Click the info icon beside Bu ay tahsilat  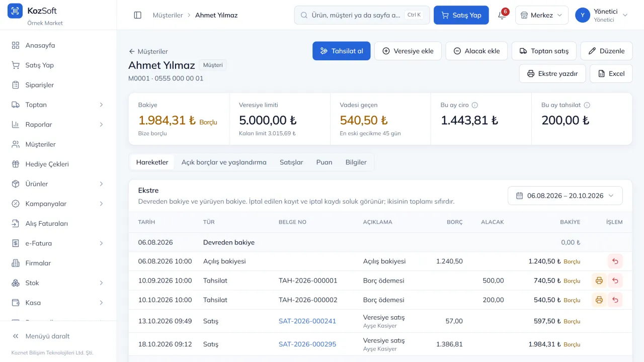pos(587,105)
